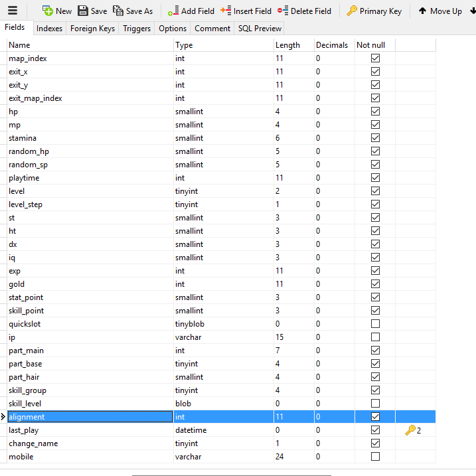Viewport: 476px width, 476px height.
Task: Click the Primary Key key icon
Action: coord(352,11)
